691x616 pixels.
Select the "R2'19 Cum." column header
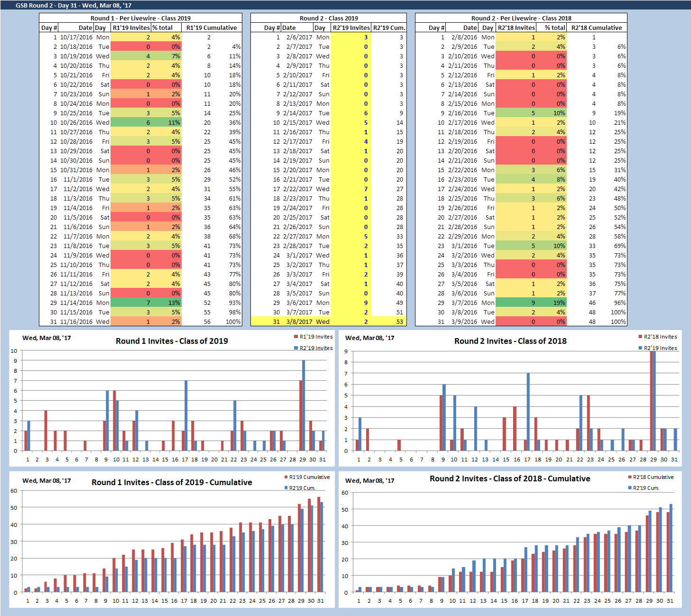[x=389, y=28]
